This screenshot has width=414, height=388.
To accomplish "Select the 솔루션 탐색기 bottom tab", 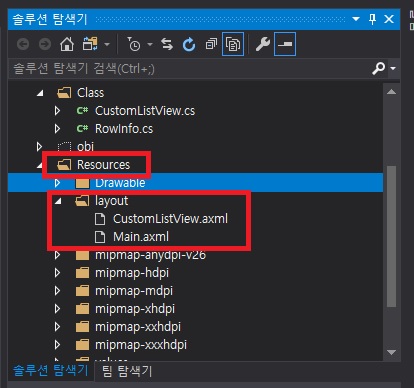I will [x=50, y=370].
